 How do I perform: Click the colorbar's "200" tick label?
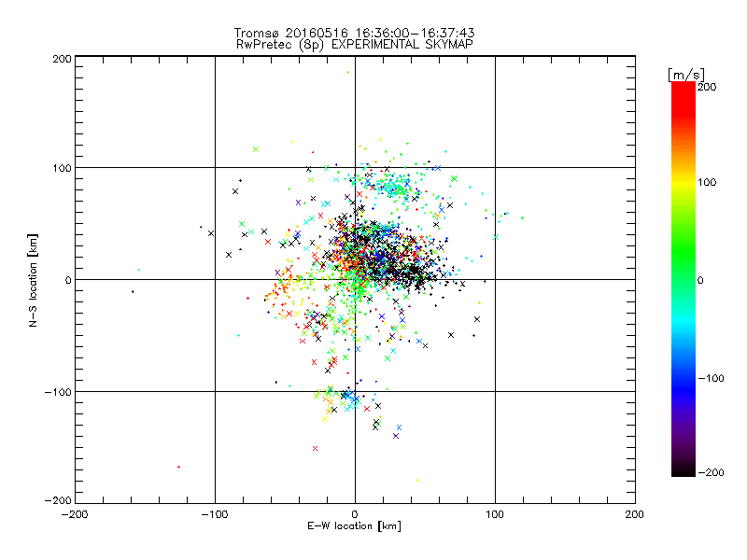[x=707, y=87]
